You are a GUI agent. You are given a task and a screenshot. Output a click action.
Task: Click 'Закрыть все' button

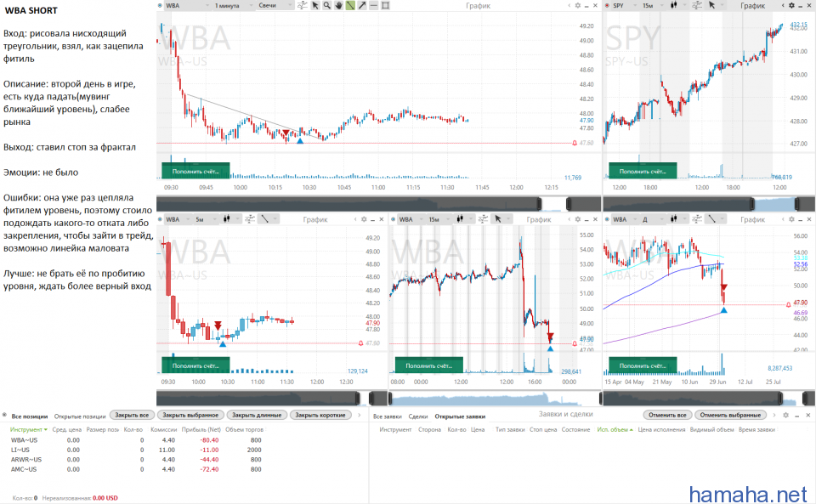click(133, 415)
